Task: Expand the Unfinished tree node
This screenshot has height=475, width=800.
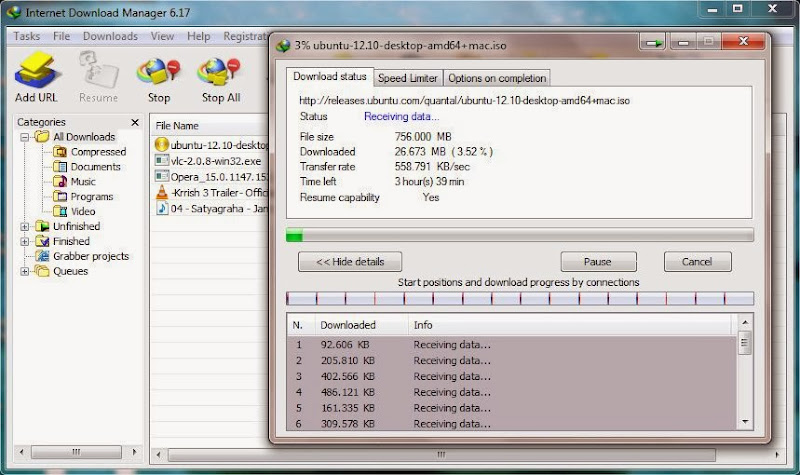Action: pyautogui.click(x=24, y=227)
